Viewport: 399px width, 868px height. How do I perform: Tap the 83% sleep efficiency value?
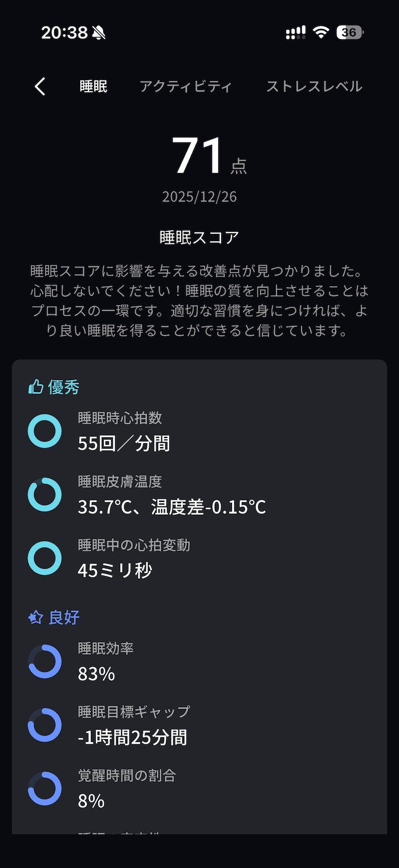point(96,674)
